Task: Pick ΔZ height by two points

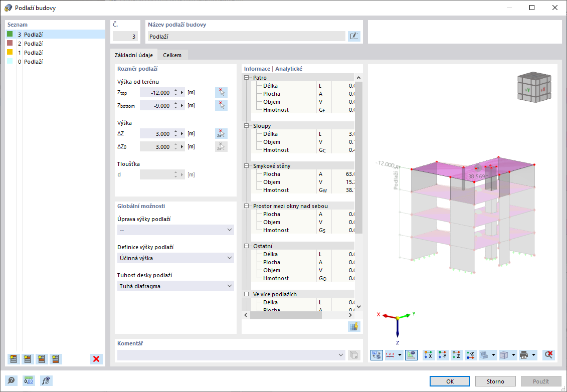Action: pos(221,133)
